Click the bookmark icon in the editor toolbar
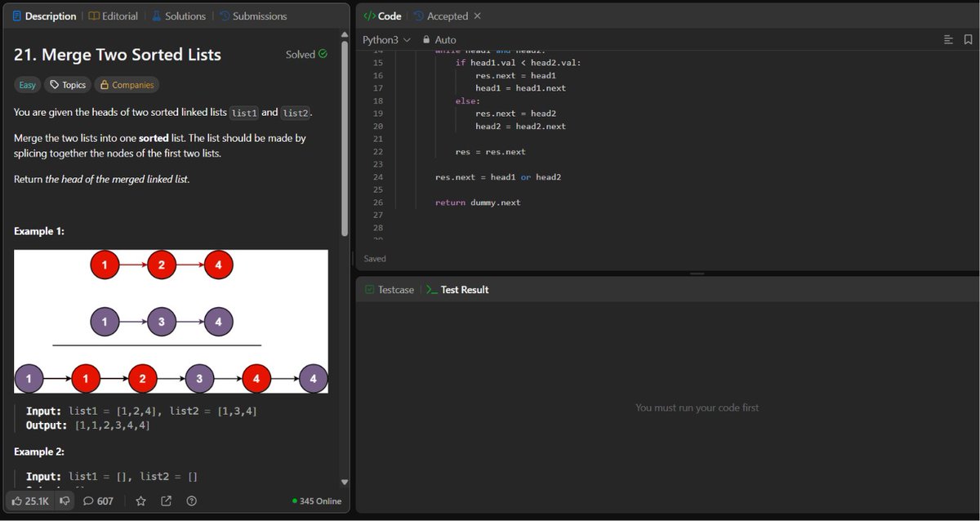980x521 pixels. (x=968, y=39)
